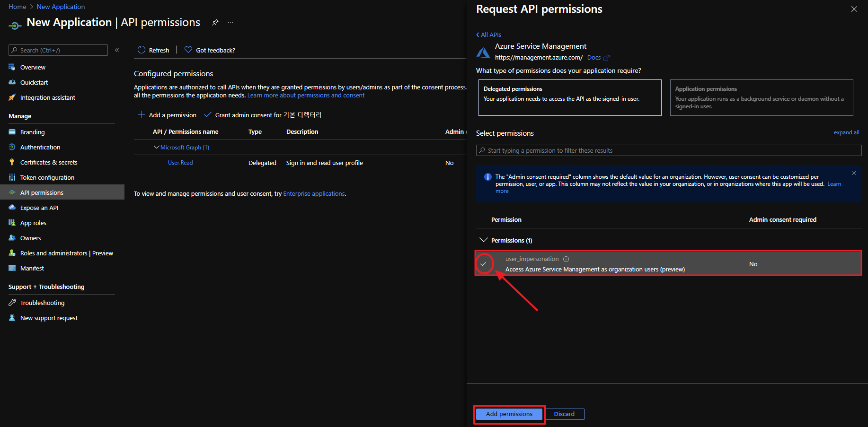The height and width of the screenshot is (427, 868).
Task: Click expand all permissions link
Action: click(846, 132)
